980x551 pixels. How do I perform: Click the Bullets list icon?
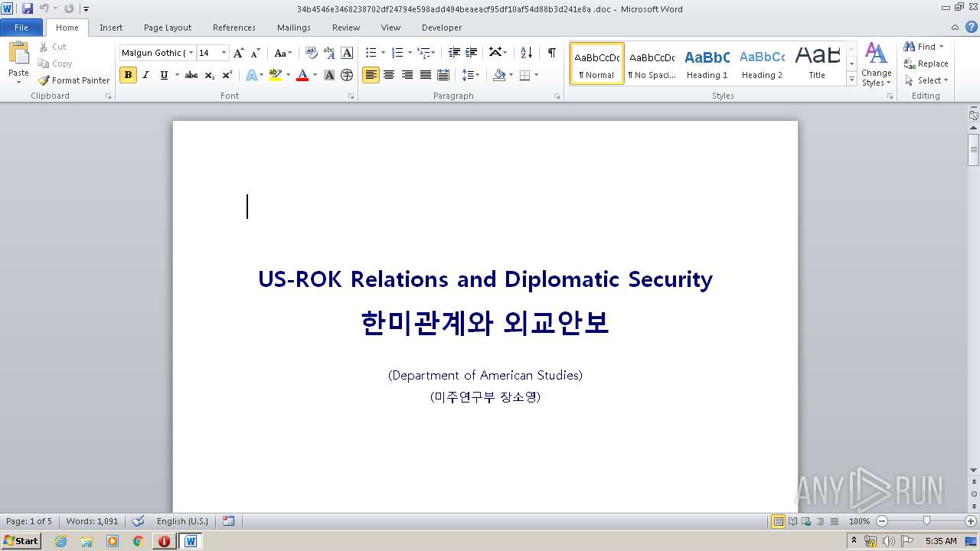(x=371, y=53)
